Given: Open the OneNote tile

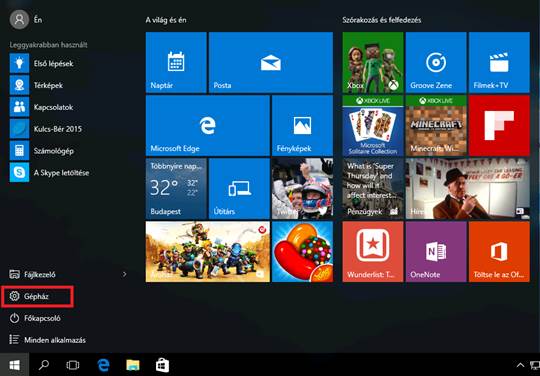Looking at the screenshot, I should [x=436, y=252].
